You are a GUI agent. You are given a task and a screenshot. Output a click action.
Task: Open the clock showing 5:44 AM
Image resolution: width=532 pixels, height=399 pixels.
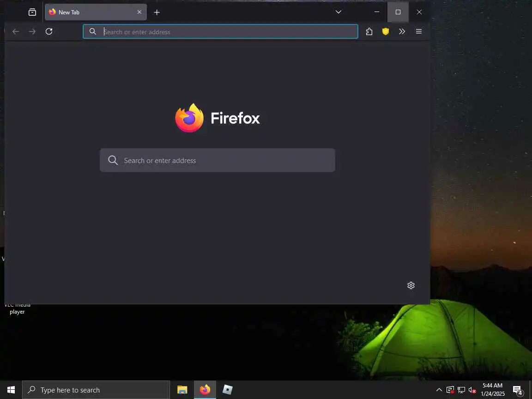(x=493, y=390)
